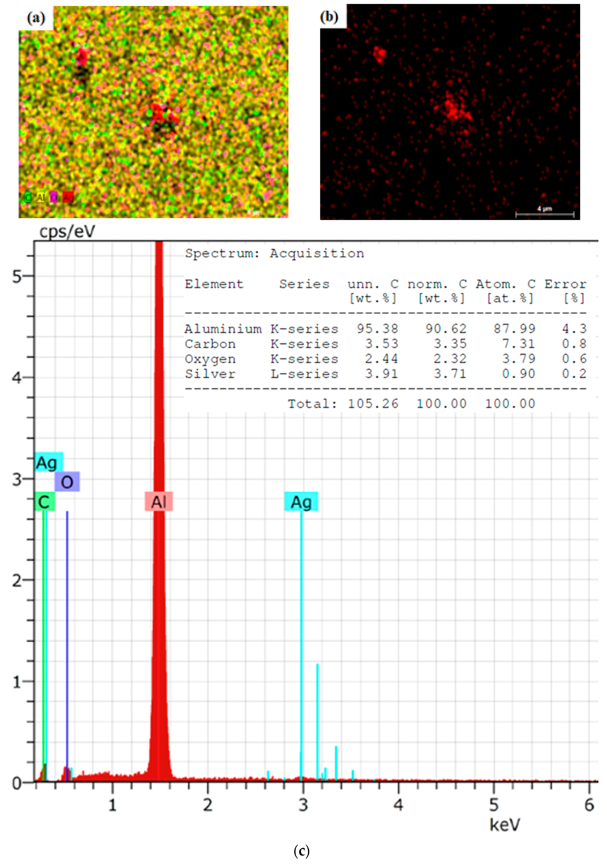The height and width of the screenshot is (868, 607).
Task: Click the oxygen error value 0.6
Action: click(x=574, y=359)
